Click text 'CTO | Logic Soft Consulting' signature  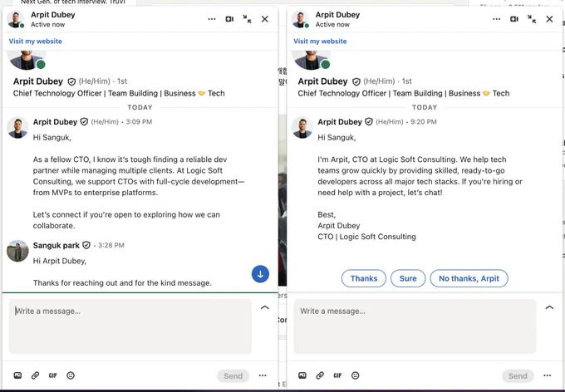366,237
